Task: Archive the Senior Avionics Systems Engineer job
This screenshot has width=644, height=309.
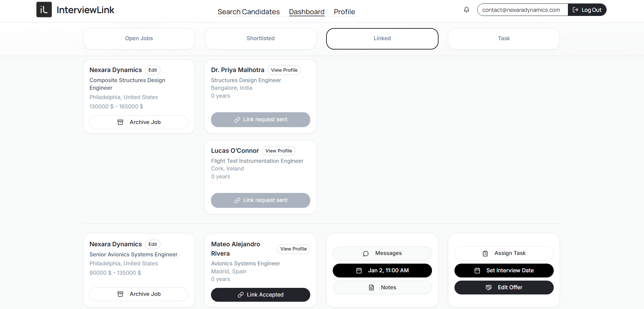Action: pyautogui.click(x=139, y=294)
